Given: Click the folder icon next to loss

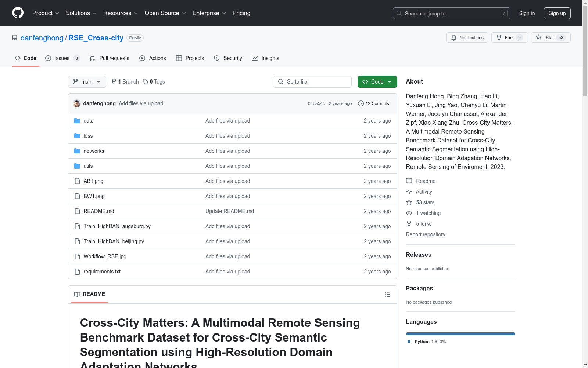Looking at the screenshot, I should click(77, 136).
